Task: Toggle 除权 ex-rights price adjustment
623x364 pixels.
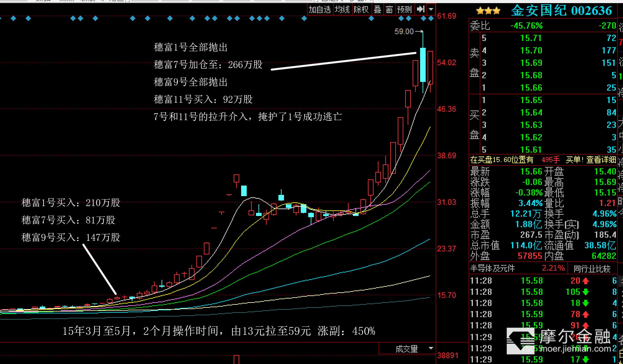Action: [361, 10]
